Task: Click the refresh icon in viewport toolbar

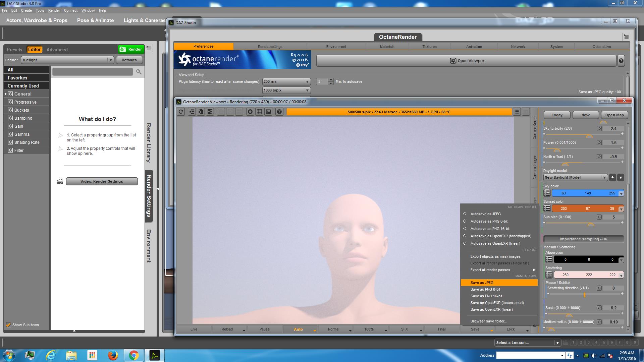Action: [x=181, y=112]
